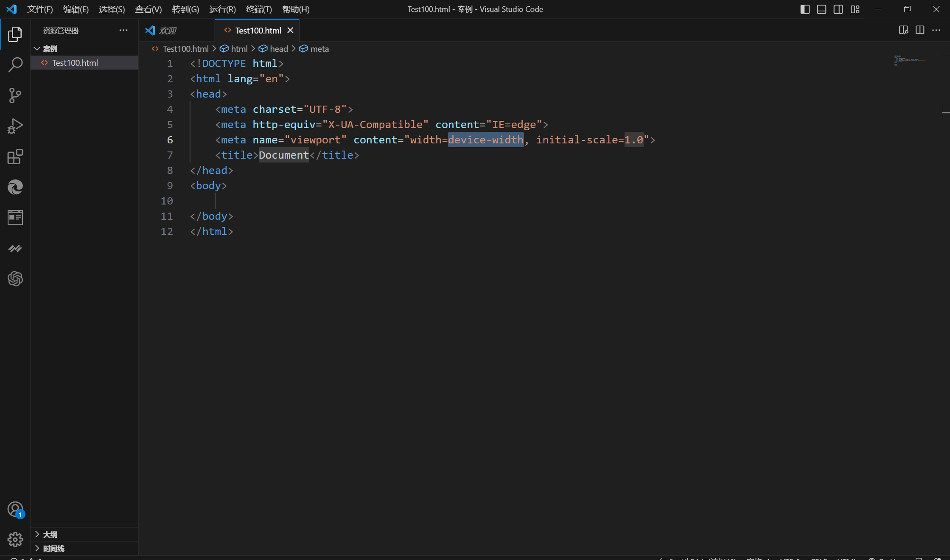Open the Manage gear settings icon

pos(15,540)
